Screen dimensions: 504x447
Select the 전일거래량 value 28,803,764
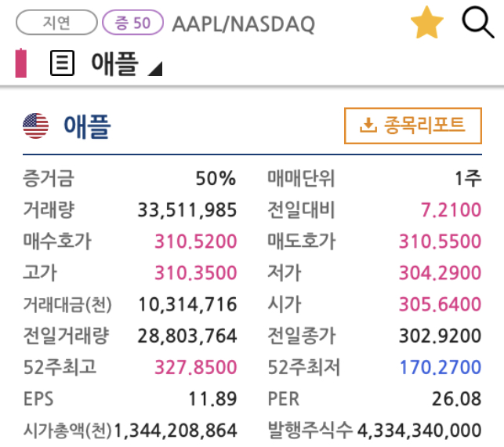[187, 336]
